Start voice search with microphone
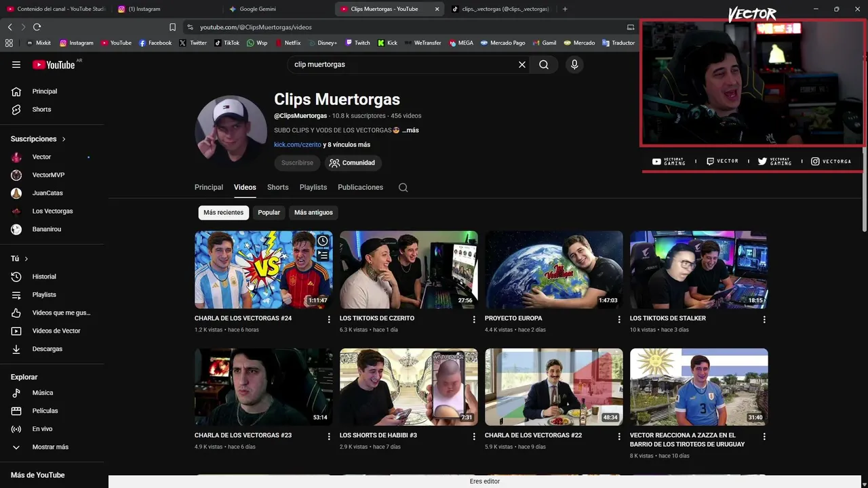This screenshot has width=868, height=488. click(574, 64)
